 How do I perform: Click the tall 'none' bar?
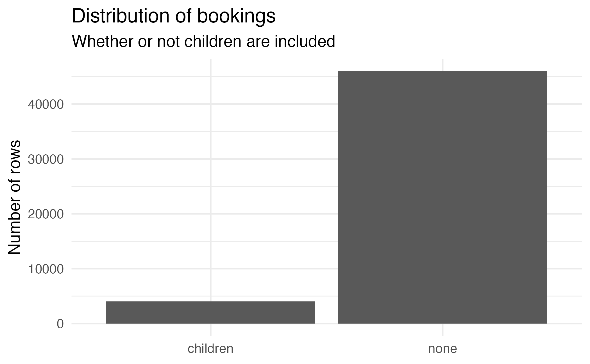pyautogui.click(x=442, y=197)
